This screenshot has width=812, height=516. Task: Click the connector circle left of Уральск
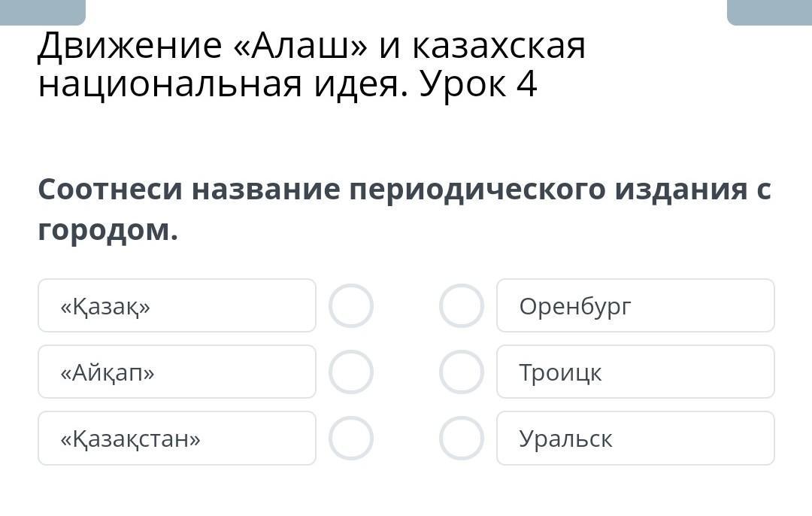click(x=461, y=439)
